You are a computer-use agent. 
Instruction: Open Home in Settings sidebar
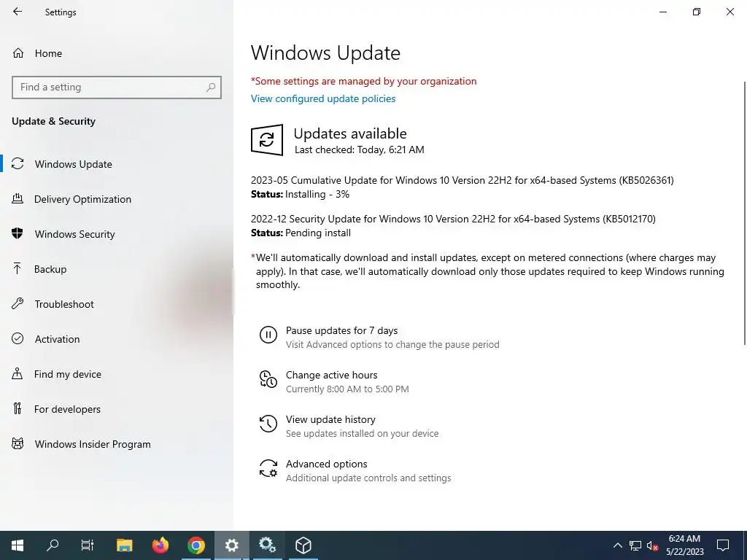[x=48, y=53]
